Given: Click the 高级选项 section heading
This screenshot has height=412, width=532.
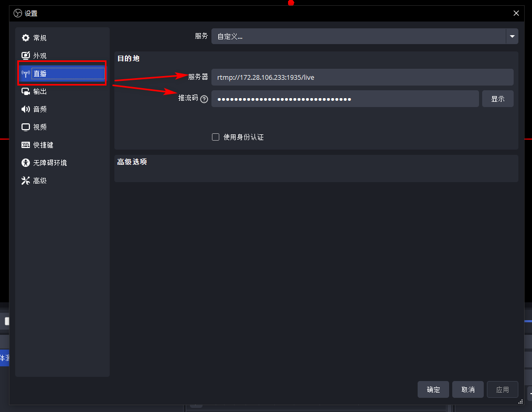Looking at the screenshot, I should pyautogui.click(x=132, y=162).
